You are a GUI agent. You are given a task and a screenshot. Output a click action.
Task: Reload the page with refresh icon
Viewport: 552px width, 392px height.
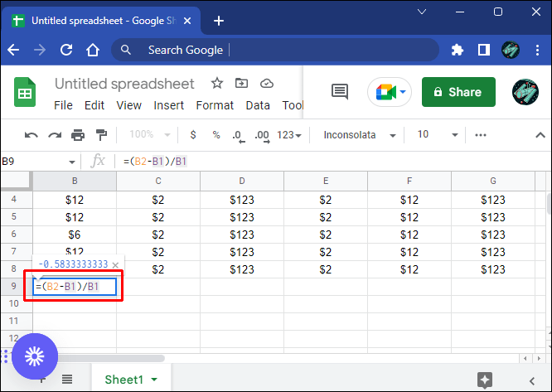pos(66,50)
